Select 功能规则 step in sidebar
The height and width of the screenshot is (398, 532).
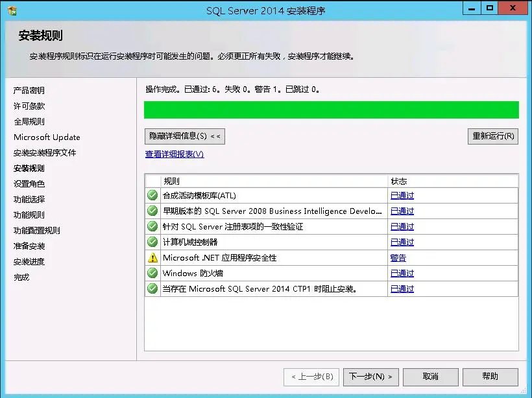click(29, 215)
